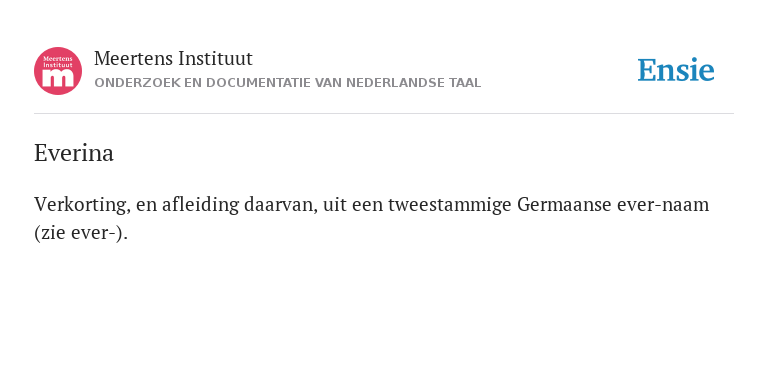Click the small 'Meertens Instituut' text inside the logo
The width and height of the screenshot is (768, 384).
[58, 62]
